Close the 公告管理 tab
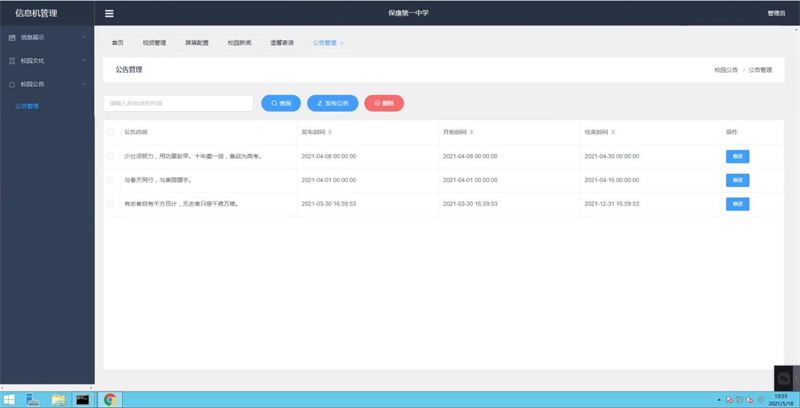The height and width of the screenshot is (408, 800). click(342, 43)
